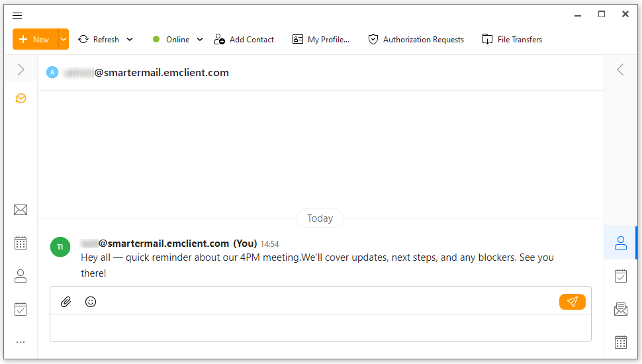The width and height of the screenshot is (642, 364).
Task: Click the New button
Action: (35, 40)
